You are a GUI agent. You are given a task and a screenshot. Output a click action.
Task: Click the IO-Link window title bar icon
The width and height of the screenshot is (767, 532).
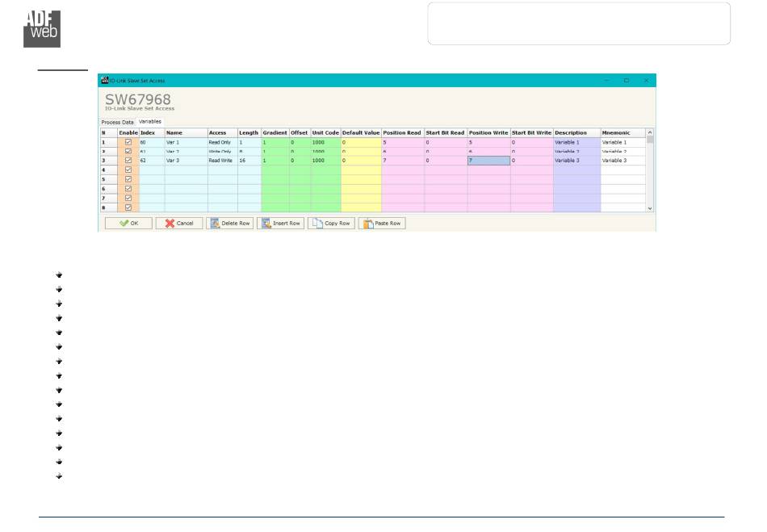pyautogui.click(x=103, y=81)
